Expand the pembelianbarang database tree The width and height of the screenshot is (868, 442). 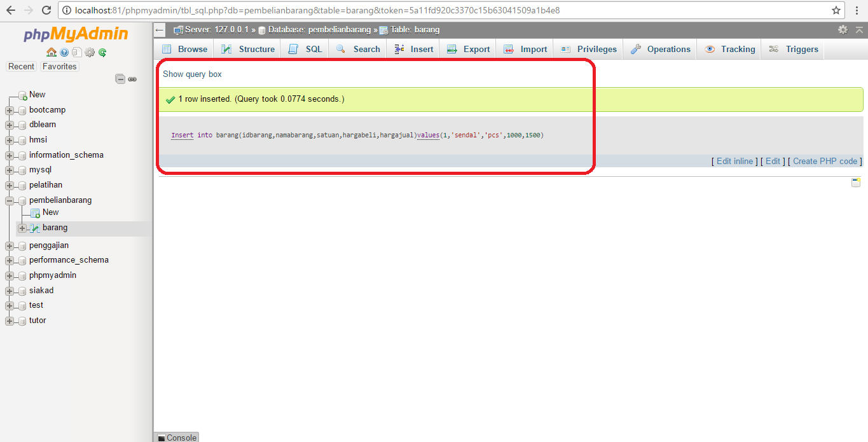pyautogui.click(x=8, y=200)
